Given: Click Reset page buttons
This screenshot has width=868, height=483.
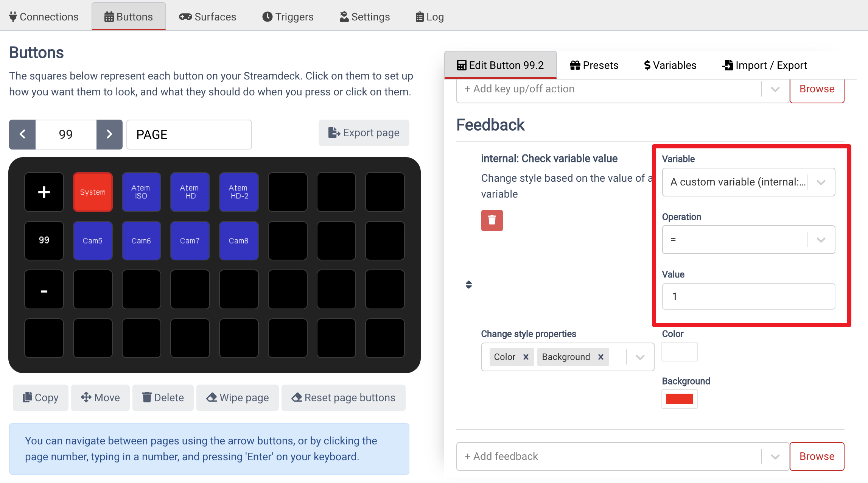Looking at the screenshot, I should [x=343, y=397].
